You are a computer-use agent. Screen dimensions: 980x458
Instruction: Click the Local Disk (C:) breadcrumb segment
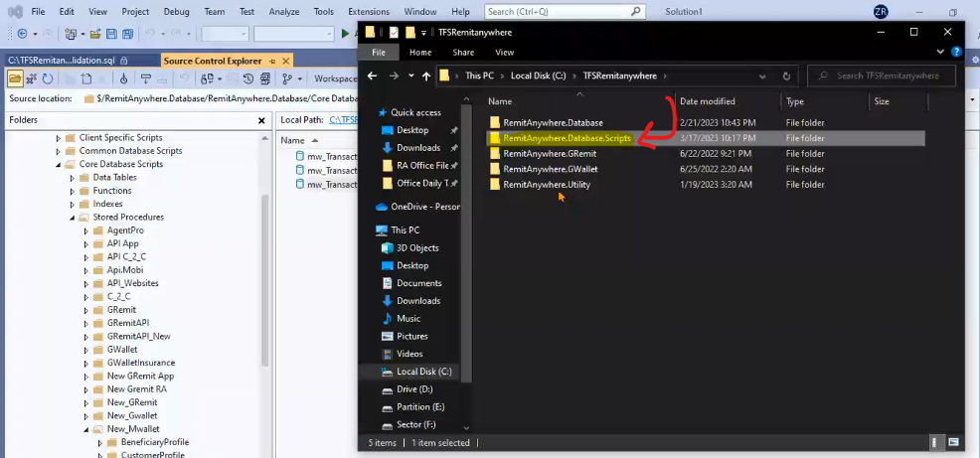[538, 76]
